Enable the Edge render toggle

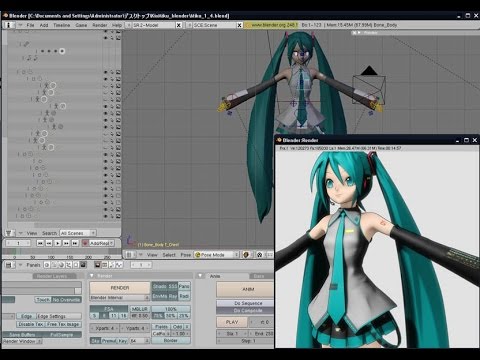[27, 316]
